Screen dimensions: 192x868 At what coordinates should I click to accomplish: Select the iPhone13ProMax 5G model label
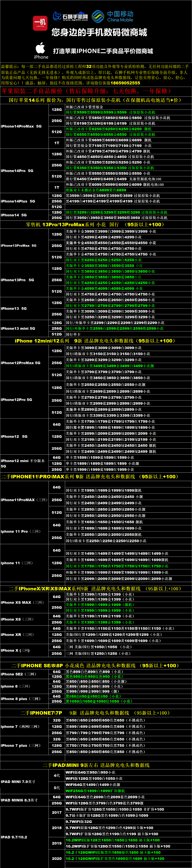tap(18, 246)
